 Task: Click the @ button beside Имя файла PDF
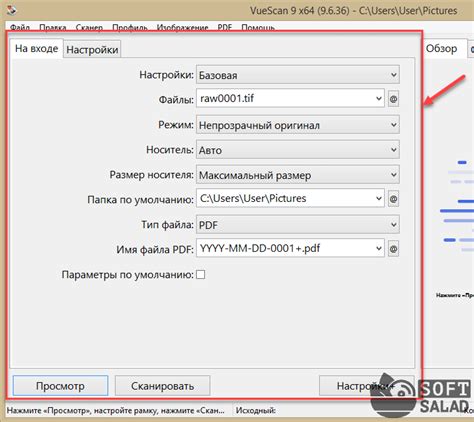pos(393,249)
